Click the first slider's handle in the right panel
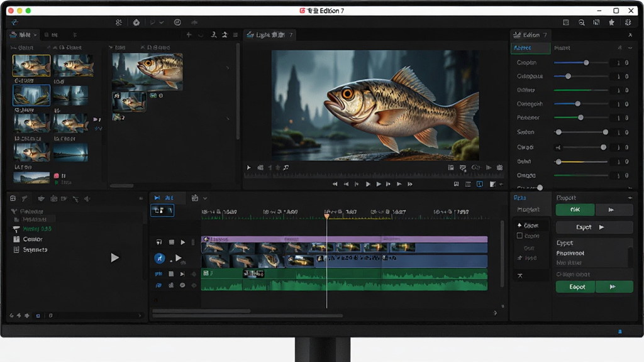The width and height of the screenshot is (644, 362). pos(586,63)
